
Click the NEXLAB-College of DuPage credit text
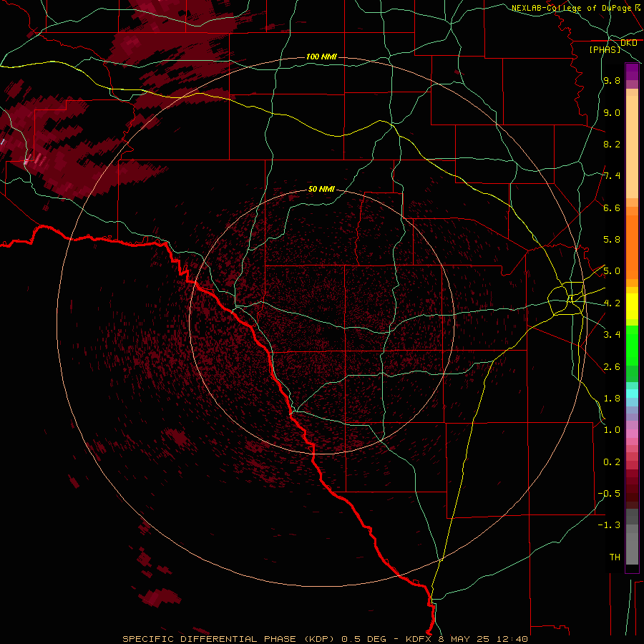coord(572,8)
